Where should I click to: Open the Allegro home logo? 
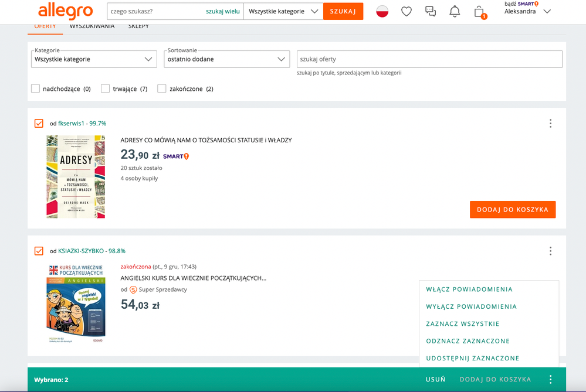(65, 11)
